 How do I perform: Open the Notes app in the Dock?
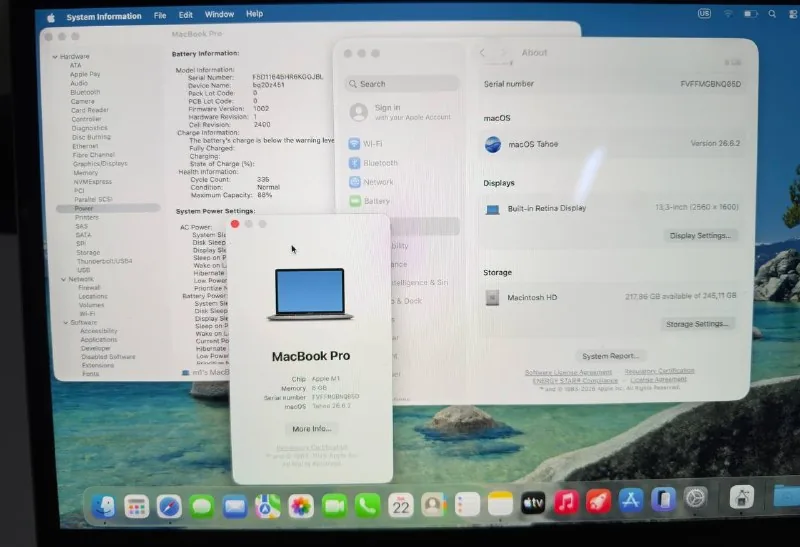click(500, 504)
